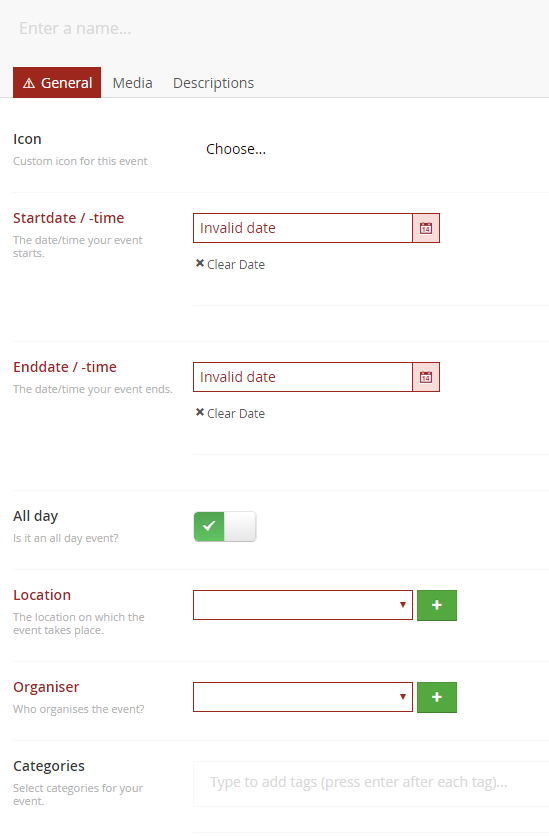
Task: Click the X icon beside Enddate Clear Date
Action: [199, 413]
